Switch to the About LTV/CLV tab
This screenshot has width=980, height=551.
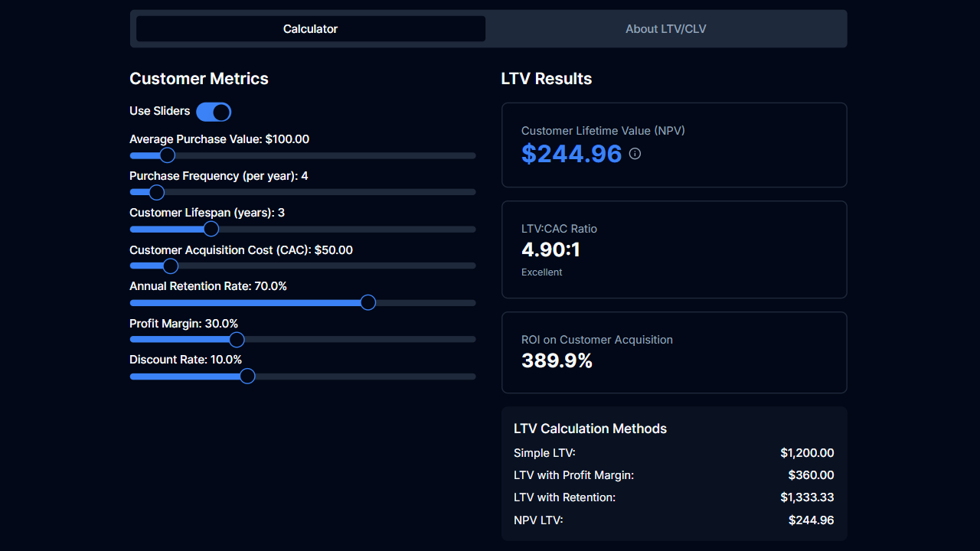tap(665, 28)
